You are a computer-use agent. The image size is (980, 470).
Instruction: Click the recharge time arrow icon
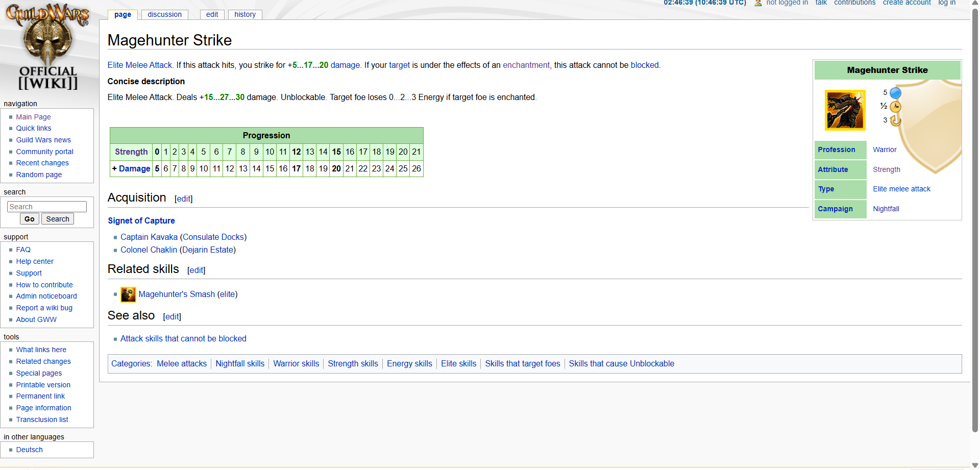(895, 120)
